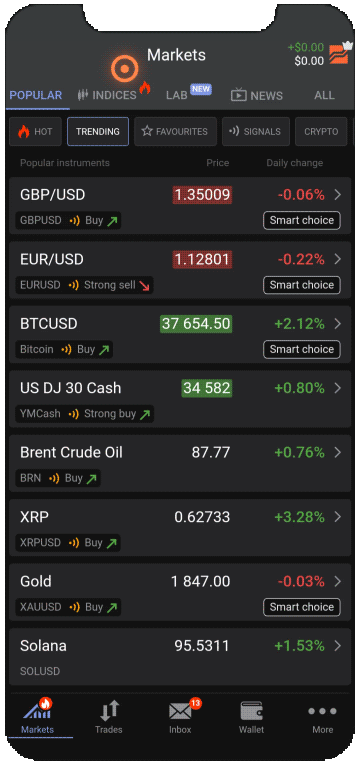
Task: Toggle the HOT filter chip
Action: pos(36,132)
